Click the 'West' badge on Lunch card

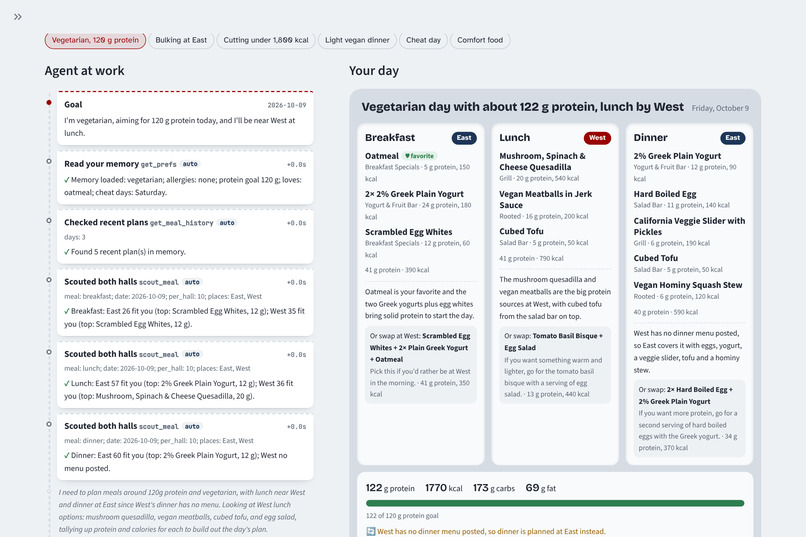coord(597,138)
